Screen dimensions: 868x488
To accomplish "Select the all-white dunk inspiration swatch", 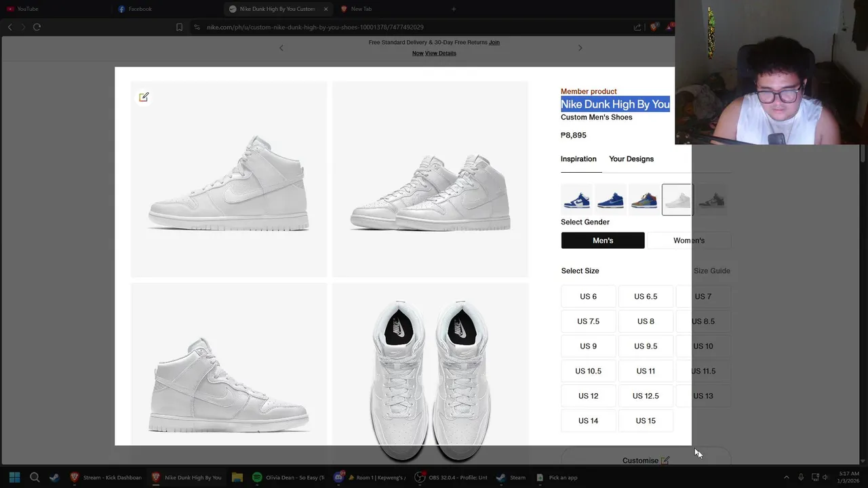I will pyautogui.click(x=677, y=200).
